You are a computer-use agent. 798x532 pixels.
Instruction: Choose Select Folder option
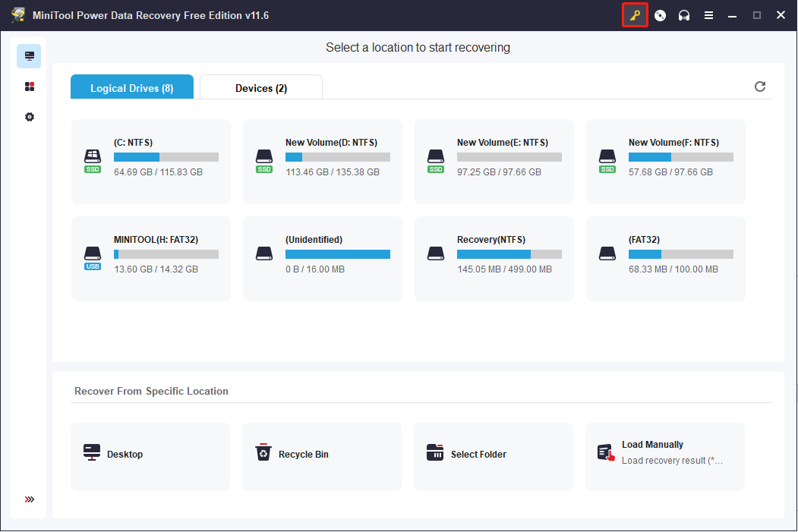tap(494, 457)
